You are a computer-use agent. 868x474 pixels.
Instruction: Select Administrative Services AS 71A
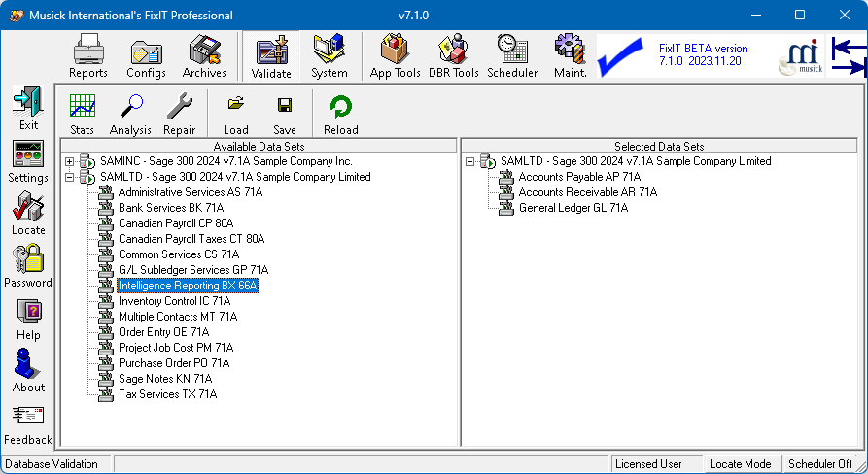tap(191, 192)
